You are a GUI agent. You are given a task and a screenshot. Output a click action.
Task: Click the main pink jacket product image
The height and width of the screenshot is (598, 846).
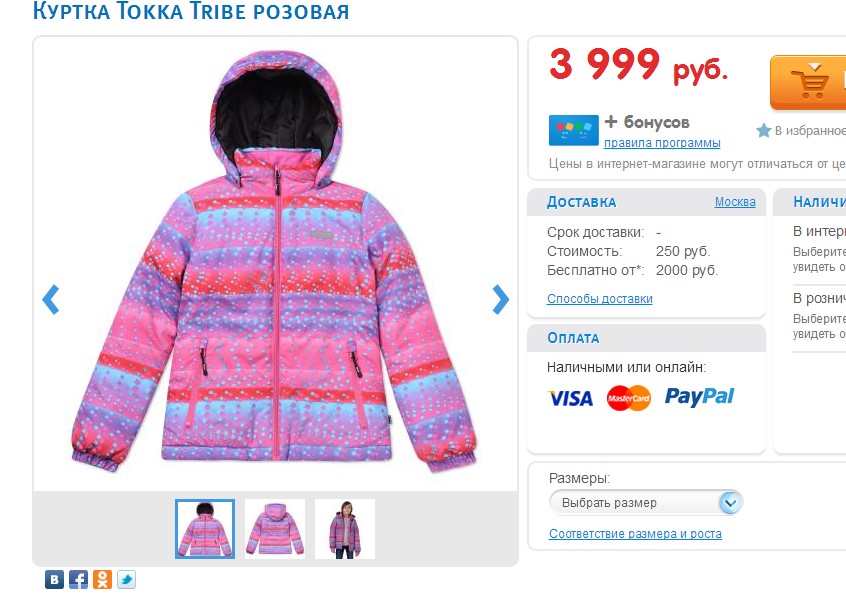tap(275, 263)
